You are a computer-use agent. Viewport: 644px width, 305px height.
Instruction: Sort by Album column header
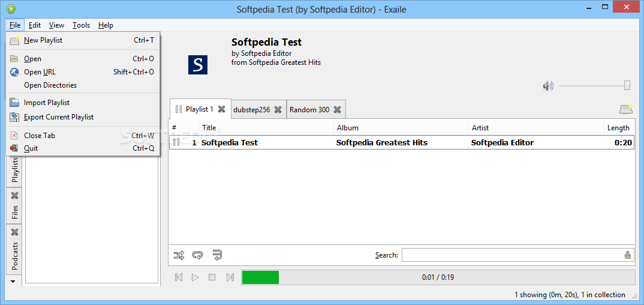tap(401, 128)
